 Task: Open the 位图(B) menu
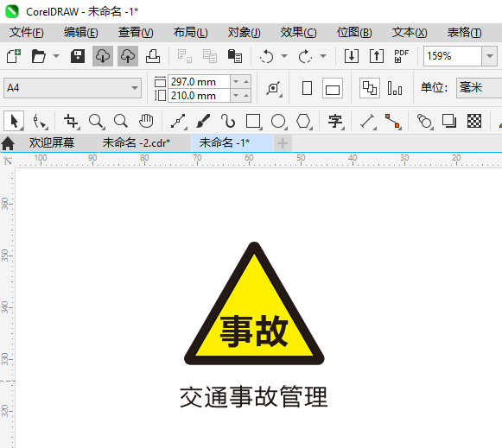pyautogui.click(x=354, y=33)
